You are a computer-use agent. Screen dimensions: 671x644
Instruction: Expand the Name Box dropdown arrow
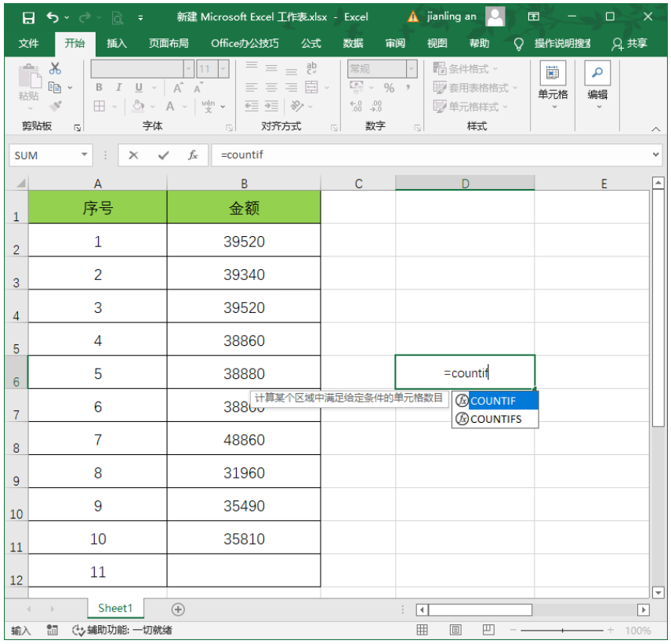click(85, 155)
